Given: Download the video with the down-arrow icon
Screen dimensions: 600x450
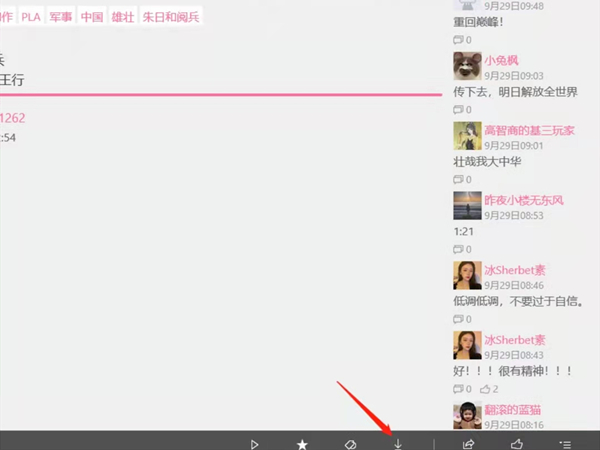Looking at the screenshot, I should [398, 444].
